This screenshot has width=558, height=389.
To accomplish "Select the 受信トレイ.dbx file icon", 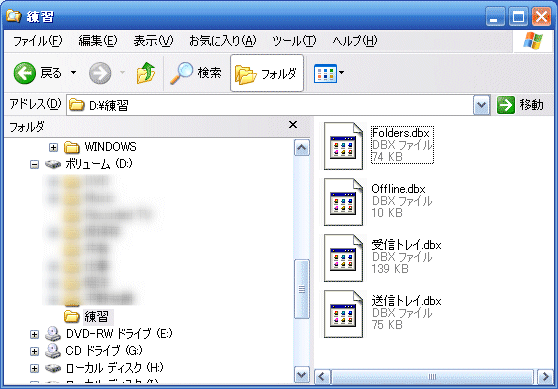I will click(x=343, y=258).
